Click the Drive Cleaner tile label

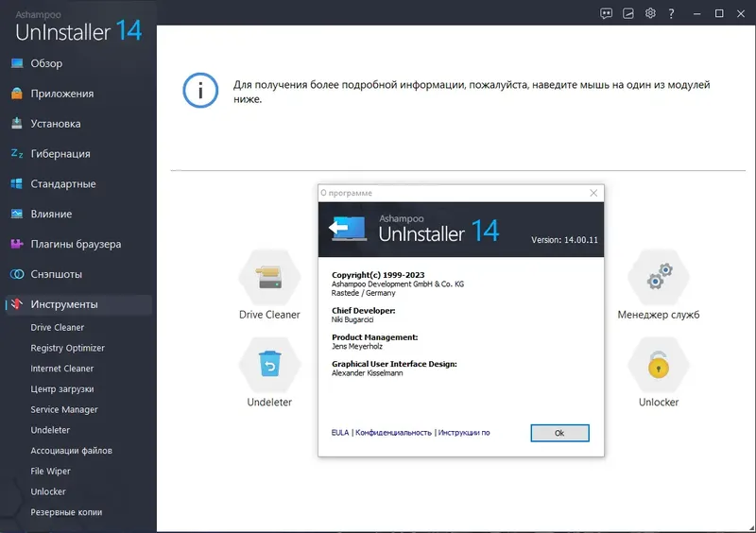pyautogui.click(x=269, y=315)
